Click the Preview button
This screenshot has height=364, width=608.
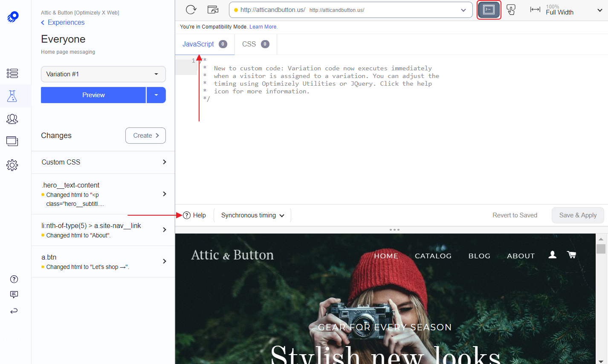(x=93, y=95)
